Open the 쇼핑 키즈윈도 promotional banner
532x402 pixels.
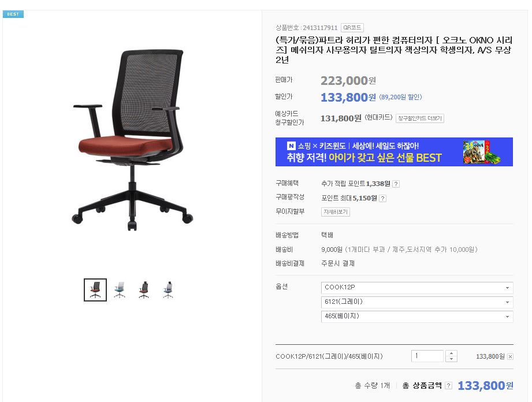394,152
